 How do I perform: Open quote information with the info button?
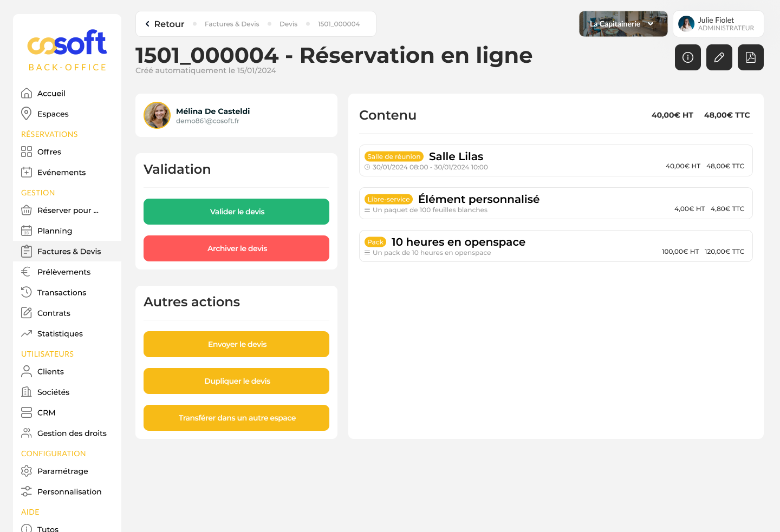click(688, 57)
